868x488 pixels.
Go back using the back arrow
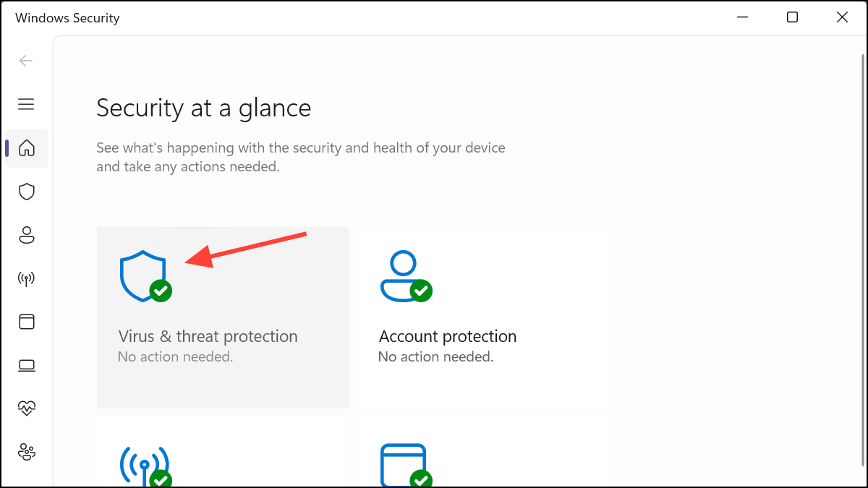tap(26, 61)
